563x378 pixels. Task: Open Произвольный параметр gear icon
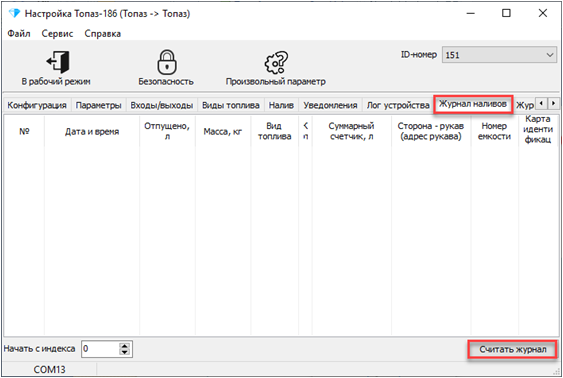coord(276,62)
